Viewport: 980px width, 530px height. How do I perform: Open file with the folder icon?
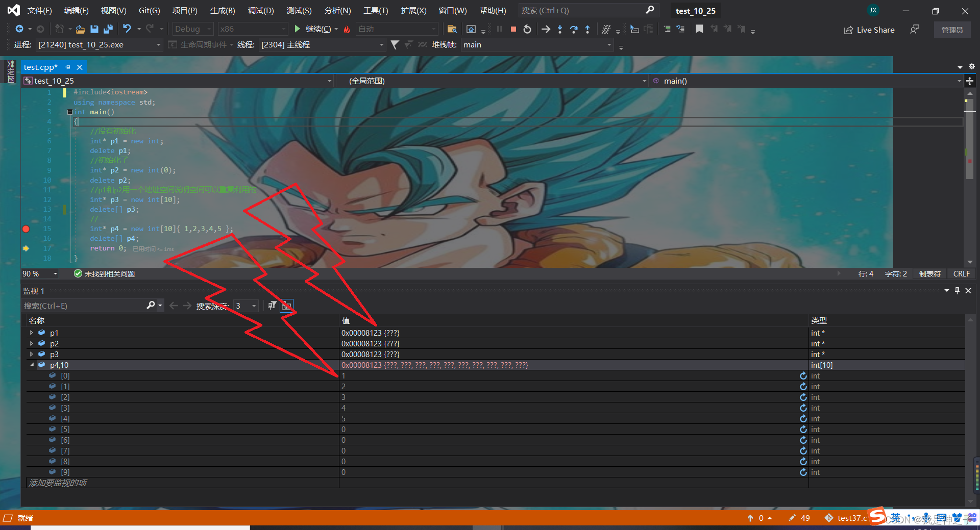80,29
